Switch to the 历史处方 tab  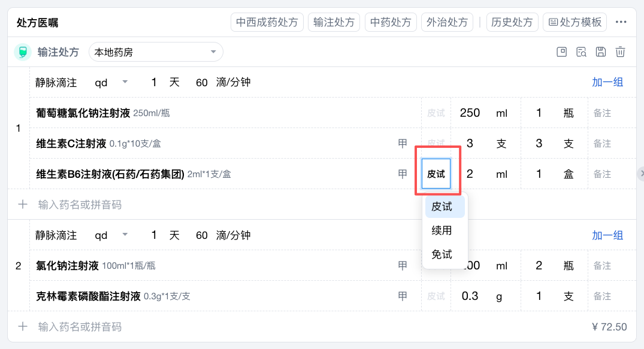click(x=512, y=22)
